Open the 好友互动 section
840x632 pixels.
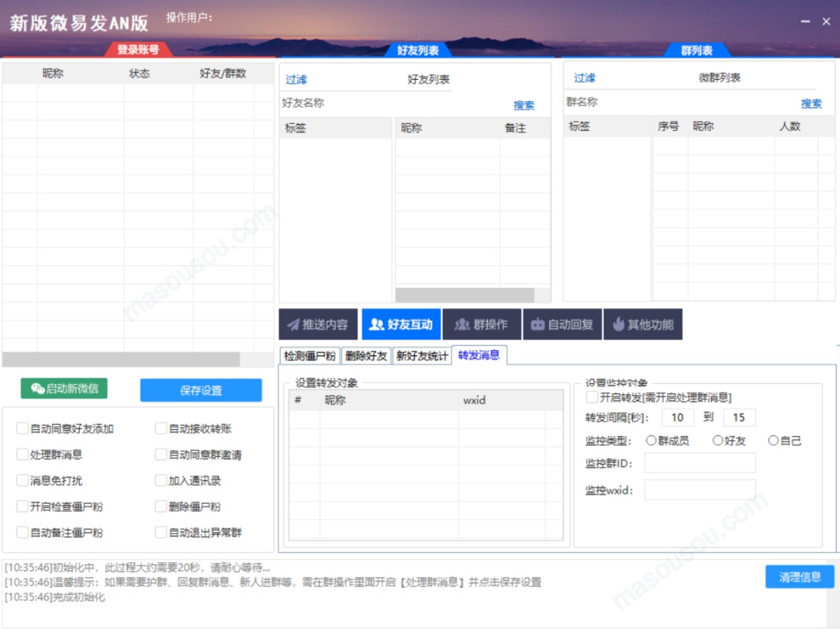click(401, 324)
